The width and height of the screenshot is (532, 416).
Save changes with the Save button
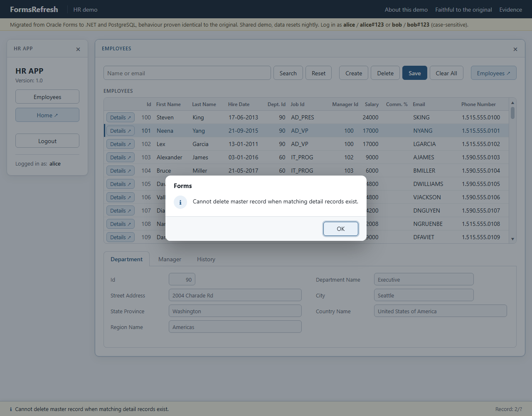coord(415,73)
